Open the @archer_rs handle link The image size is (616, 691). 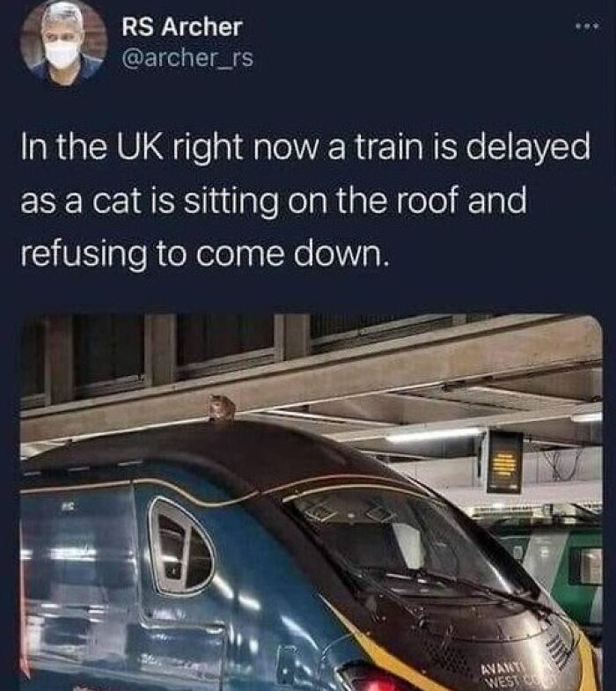click(187, 58)
